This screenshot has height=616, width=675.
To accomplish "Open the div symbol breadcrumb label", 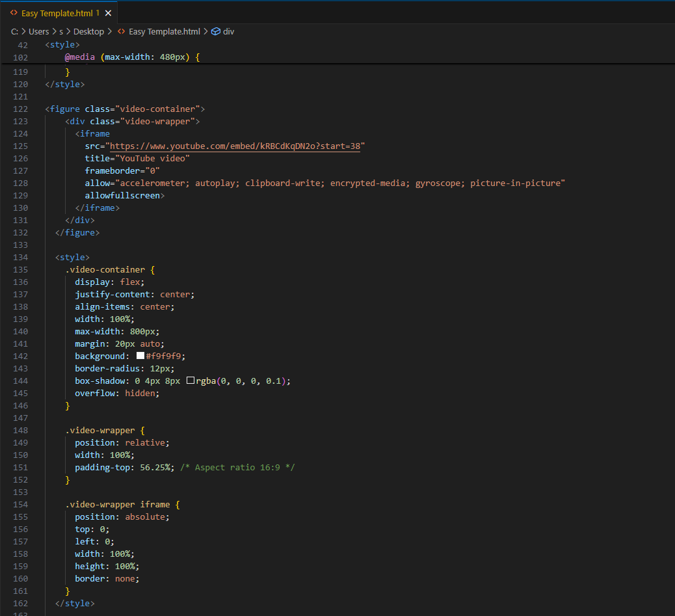I will point(228,31).
